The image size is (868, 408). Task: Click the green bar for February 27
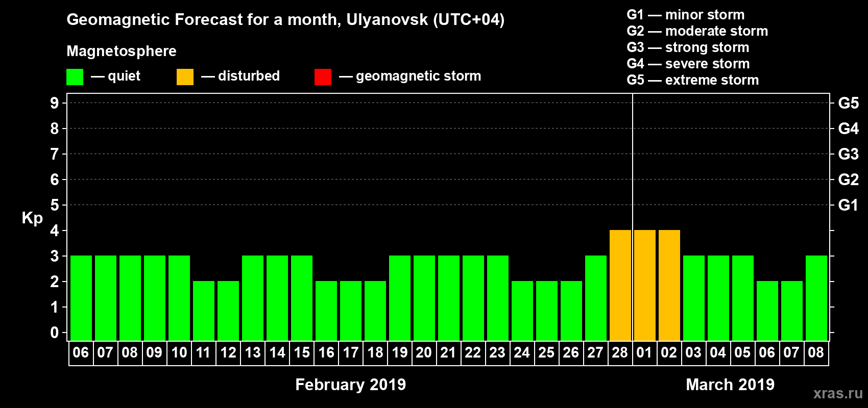pos(596,298)
